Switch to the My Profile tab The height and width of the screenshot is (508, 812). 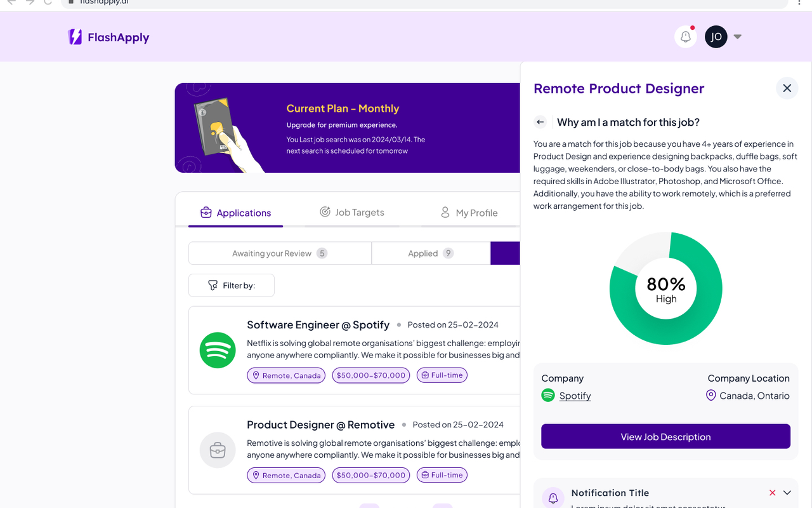coord(469,213)
